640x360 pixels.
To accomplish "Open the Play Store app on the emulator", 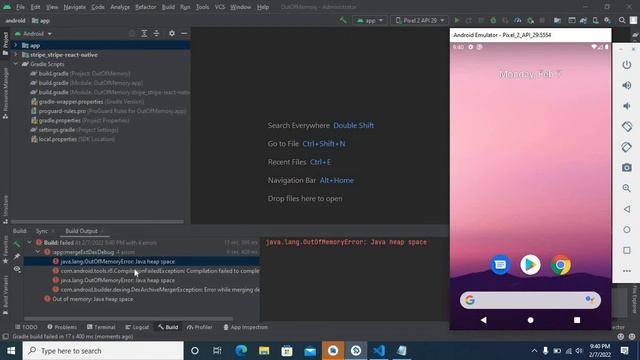I will (530, 265).
